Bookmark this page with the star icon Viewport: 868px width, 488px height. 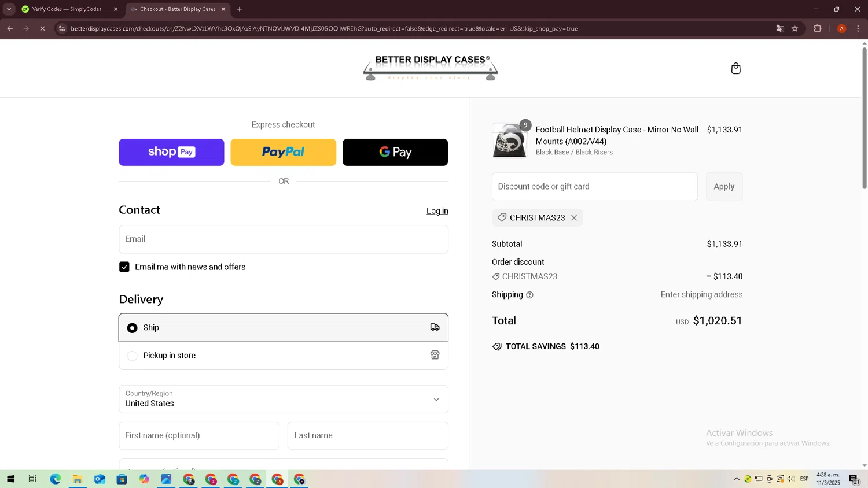[x=795, y=28]
